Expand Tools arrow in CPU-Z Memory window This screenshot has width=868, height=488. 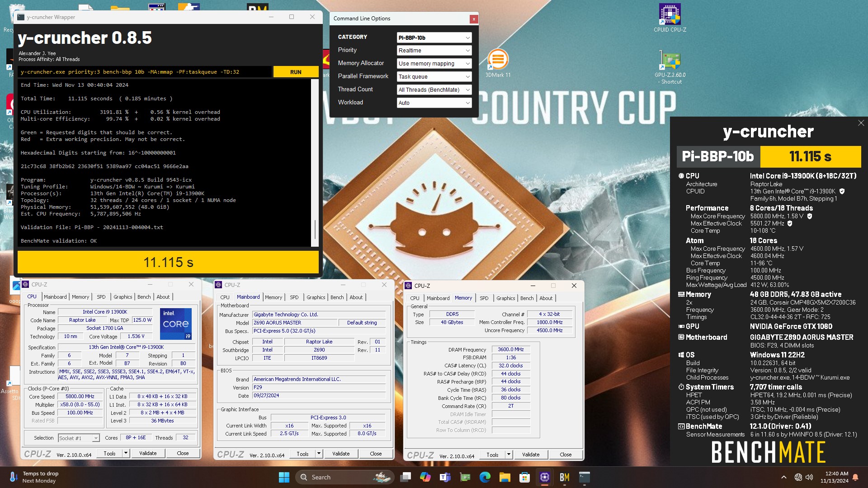(x=509, y=455)
